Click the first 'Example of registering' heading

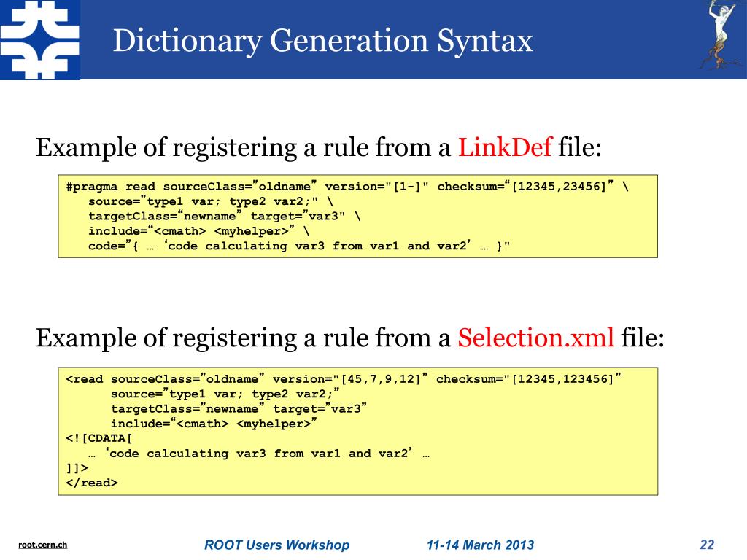[319, 147]
